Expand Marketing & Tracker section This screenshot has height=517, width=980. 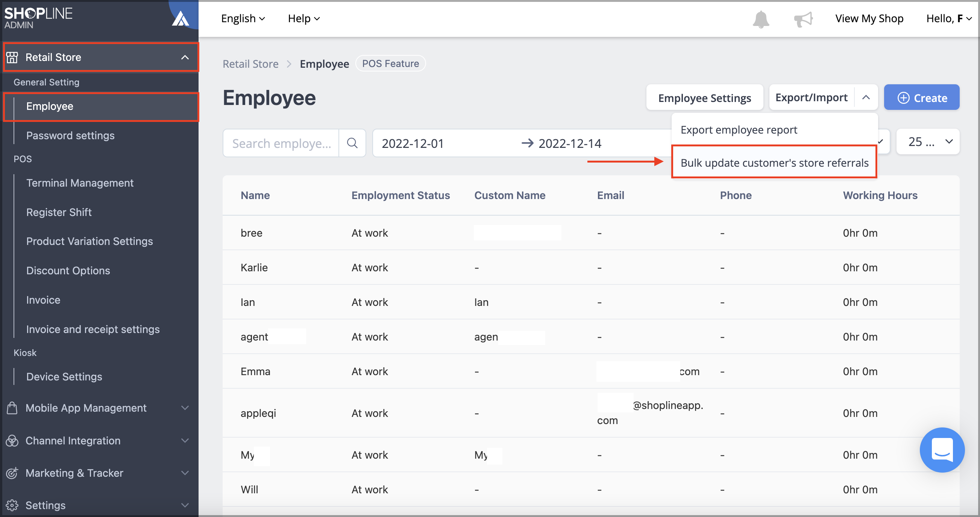(185, 473)
